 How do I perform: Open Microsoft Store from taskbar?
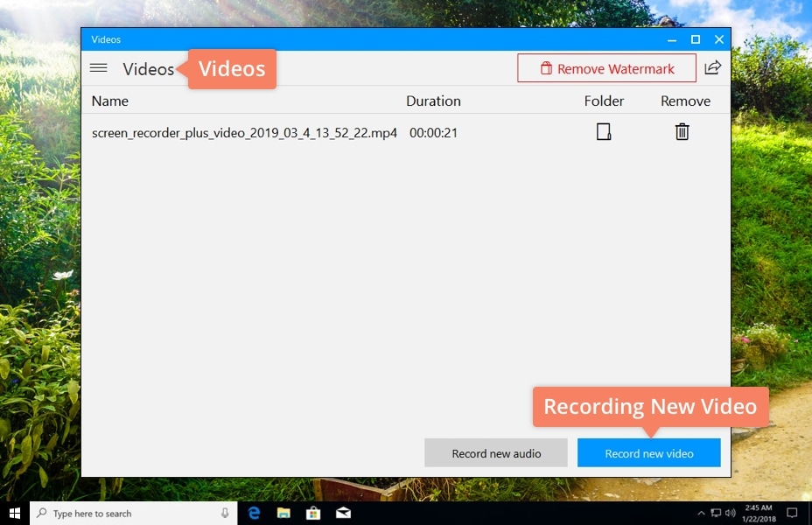[x=312, y=513]
